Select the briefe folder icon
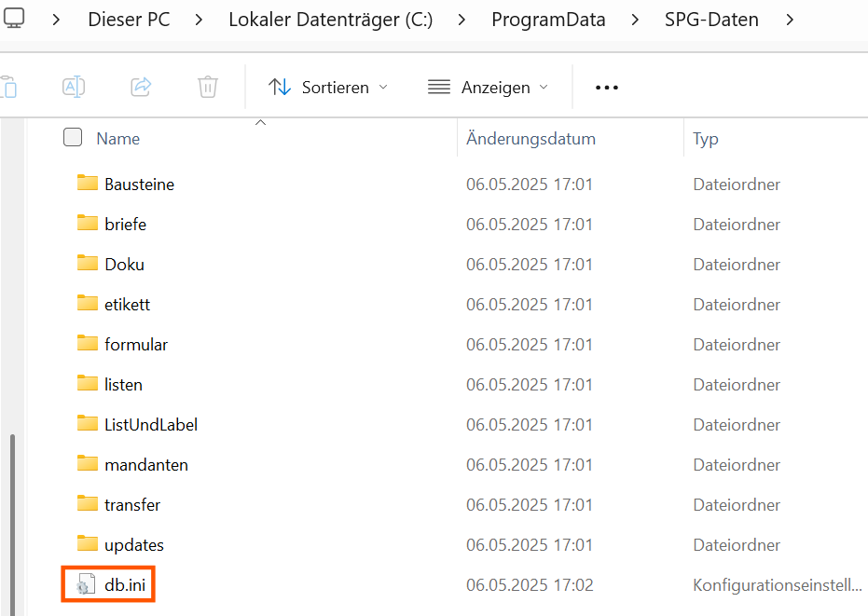The height and width of the screenshot is (616, 868). (88, 223)
